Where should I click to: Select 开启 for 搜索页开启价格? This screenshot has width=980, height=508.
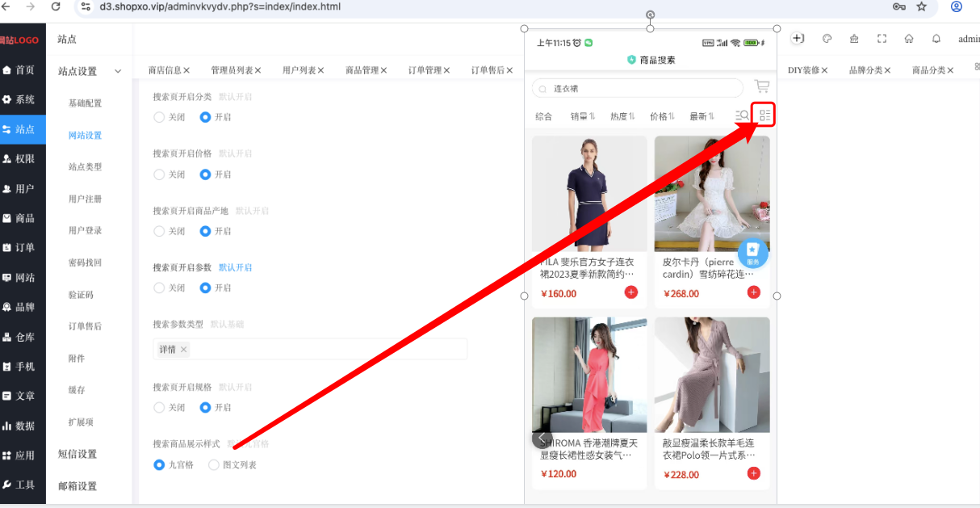click(216, 174)
